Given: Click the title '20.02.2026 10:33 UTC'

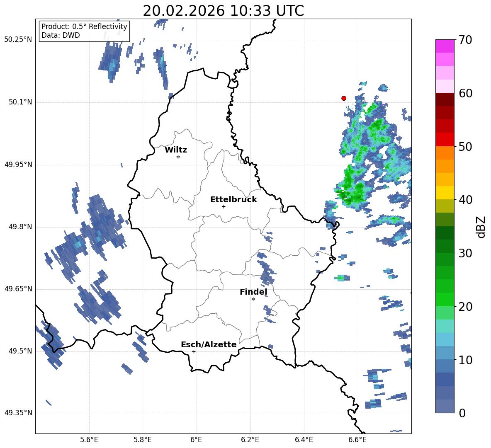Looking at the screenshot, I should [x=223, y=11].
